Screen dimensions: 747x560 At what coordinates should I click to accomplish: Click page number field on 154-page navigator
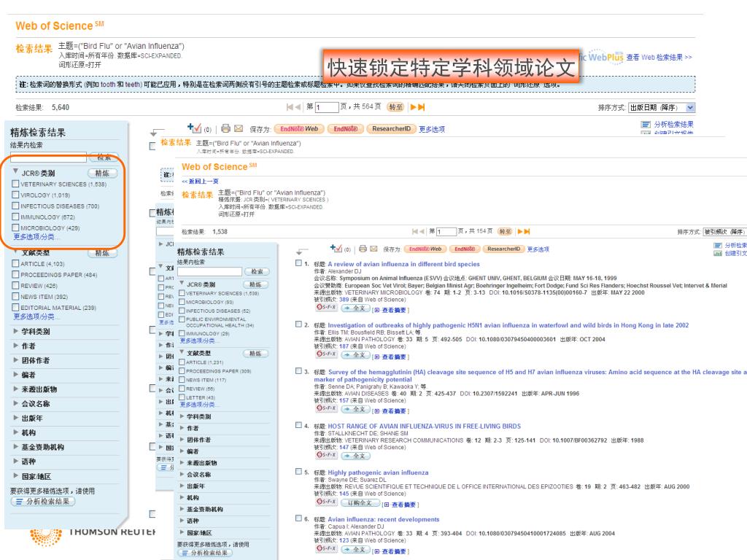coord(446,231)
